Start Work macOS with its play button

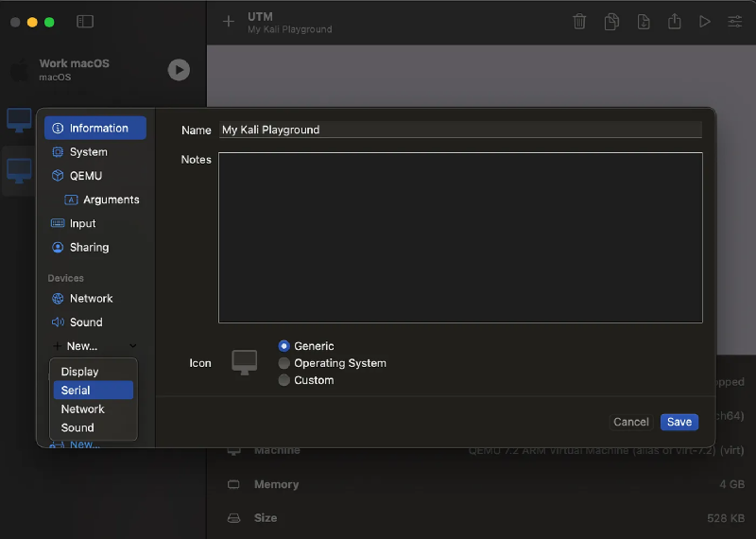click(179, 70)
